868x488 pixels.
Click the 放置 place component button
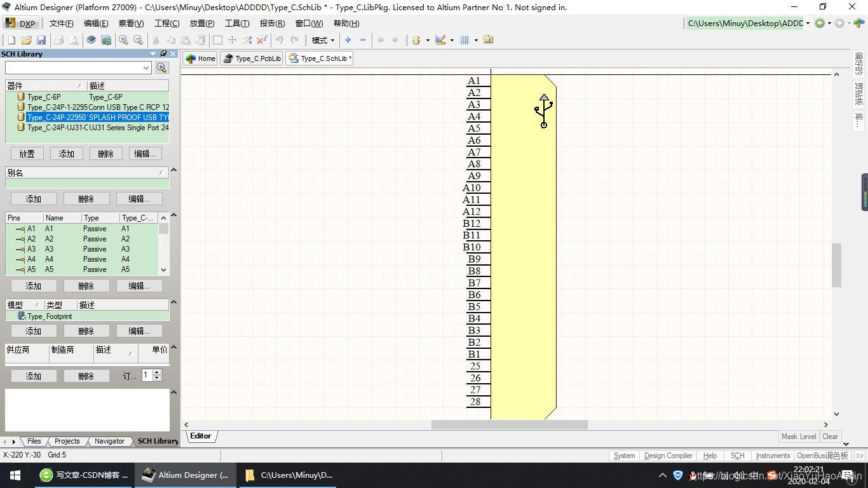(x=27, y=154)
